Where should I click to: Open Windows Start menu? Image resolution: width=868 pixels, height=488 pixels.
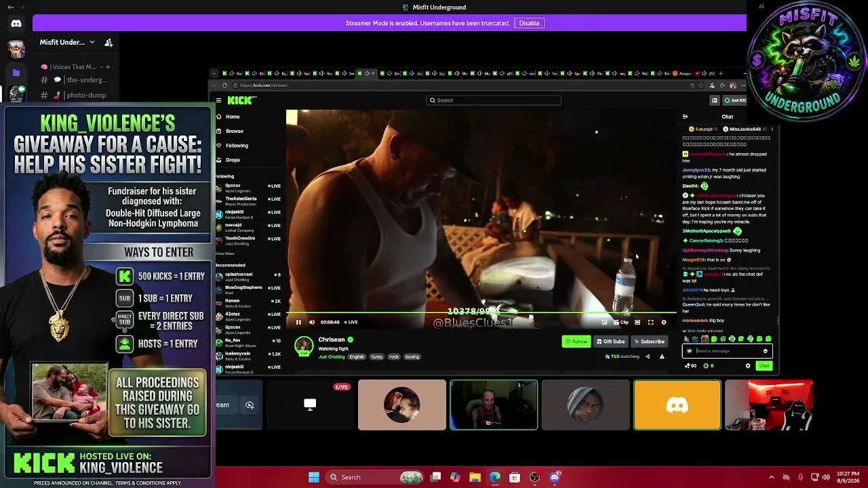314,477
